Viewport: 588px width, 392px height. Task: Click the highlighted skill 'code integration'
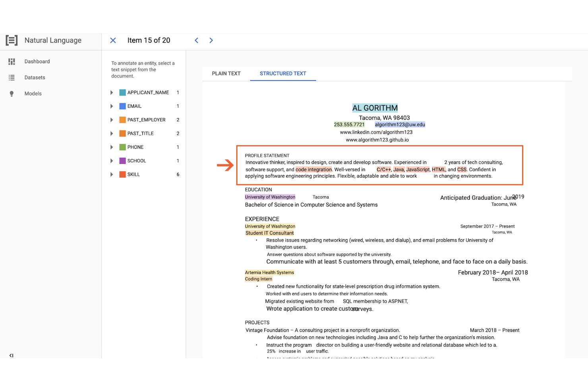click(313, 170)
